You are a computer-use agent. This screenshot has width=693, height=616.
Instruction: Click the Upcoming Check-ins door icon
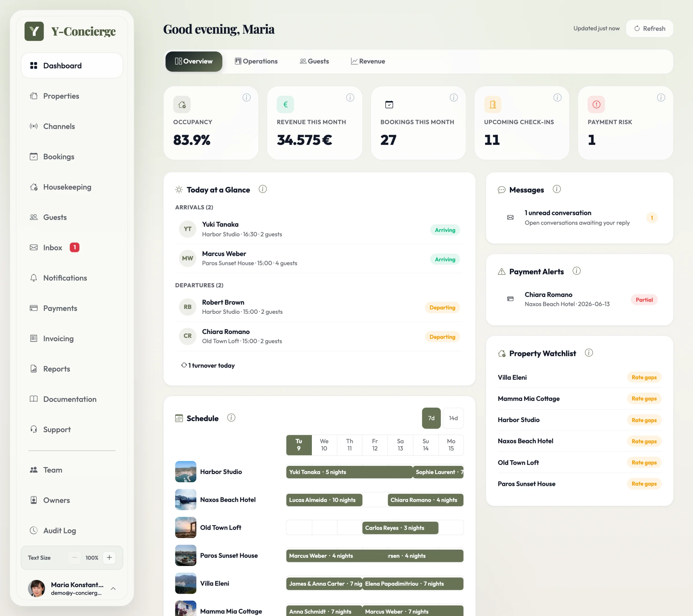click(x=493, y=104)
